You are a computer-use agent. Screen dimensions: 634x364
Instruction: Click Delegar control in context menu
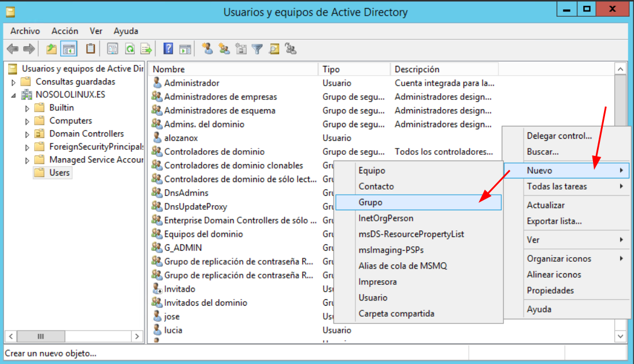[559, 136]
